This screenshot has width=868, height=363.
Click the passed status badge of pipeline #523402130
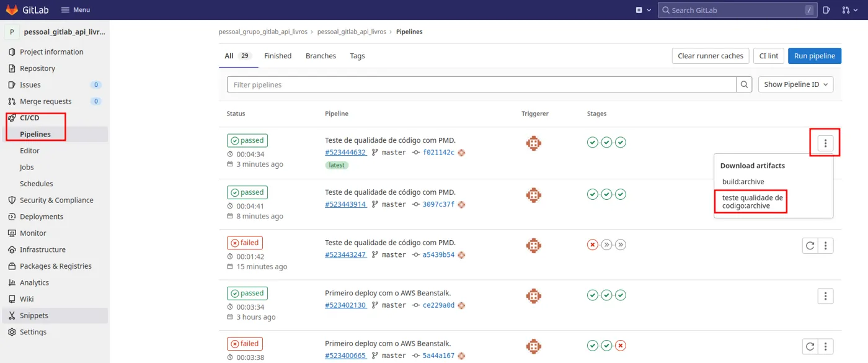(x=246, y=293)
